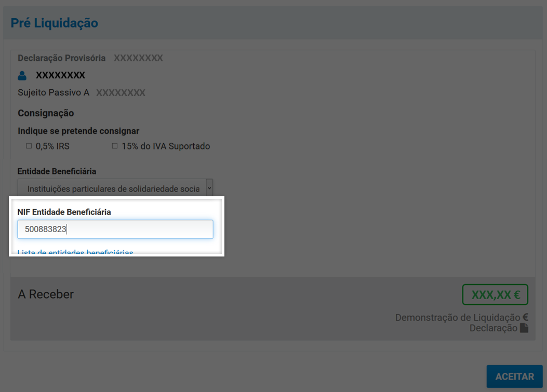Click the A Receber heading

pyautogui.click(x=46, y=294)
